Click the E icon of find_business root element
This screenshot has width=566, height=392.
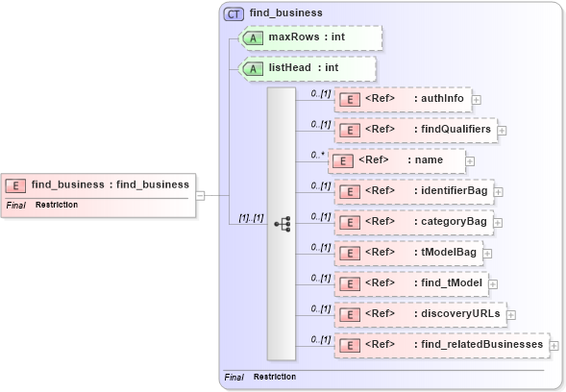pos(15,185)
